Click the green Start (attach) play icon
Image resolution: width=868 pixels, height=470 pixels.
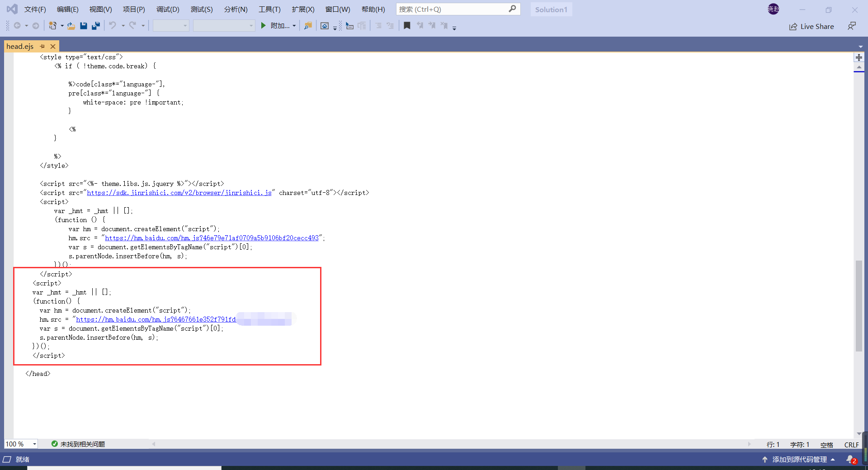264,26
